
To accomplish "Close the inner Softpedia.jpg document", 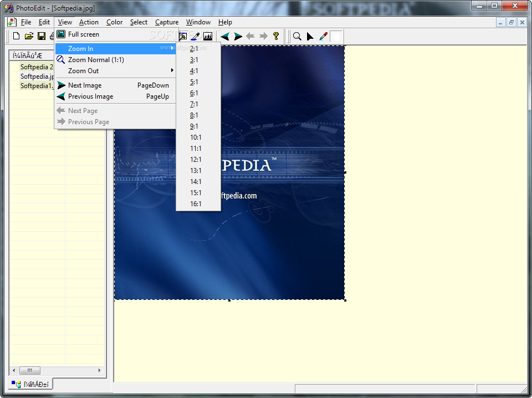I will (522, 22).
